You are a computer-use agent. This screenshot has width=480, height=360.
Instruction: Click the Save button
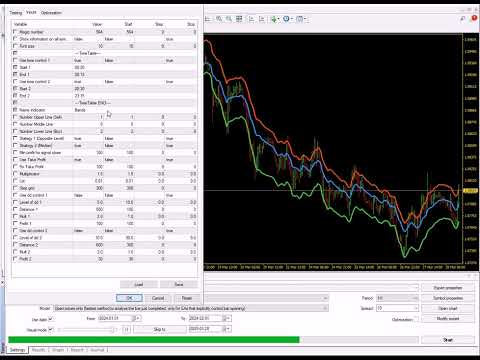[179, 284]
